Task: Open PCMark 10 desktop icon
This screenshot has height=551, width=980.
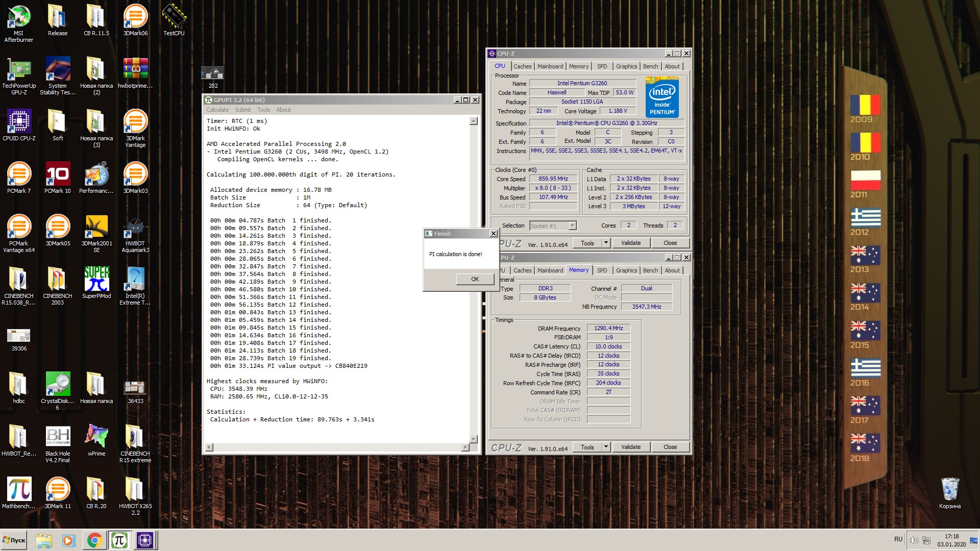Action: 58,178
